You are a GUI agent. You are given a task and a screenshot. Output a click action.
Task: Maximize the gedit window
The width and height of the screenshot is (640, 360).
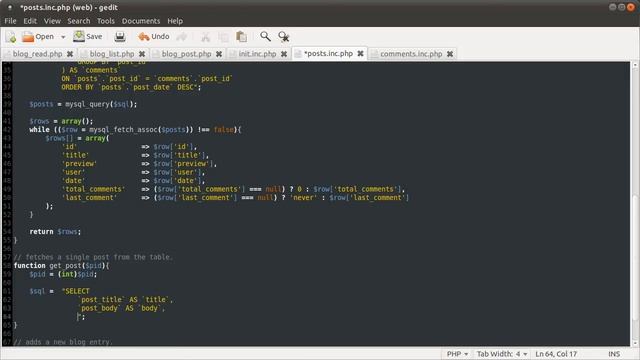(622, 7)
